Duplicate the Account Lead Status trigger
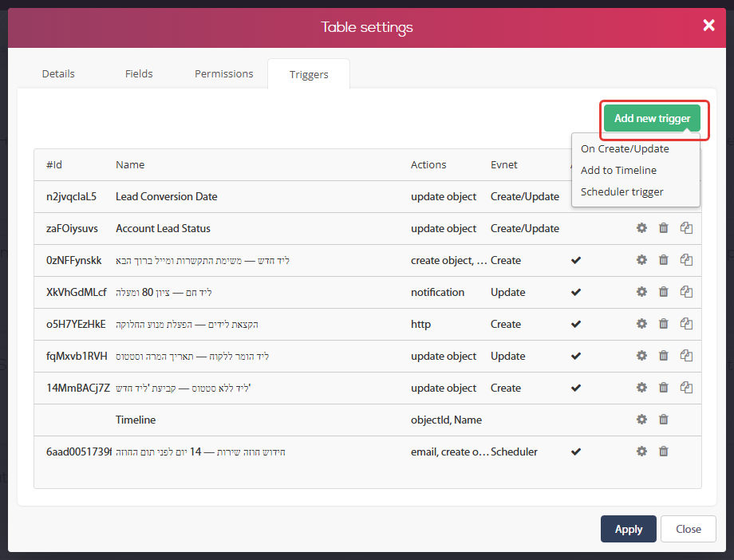Screen dimensions: 734x560 coord(686,228)
